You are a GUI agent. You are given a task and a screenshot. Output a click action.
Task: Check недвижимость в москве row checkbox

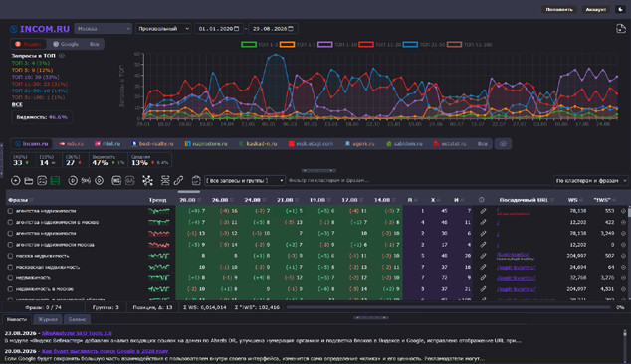point(10,289)
